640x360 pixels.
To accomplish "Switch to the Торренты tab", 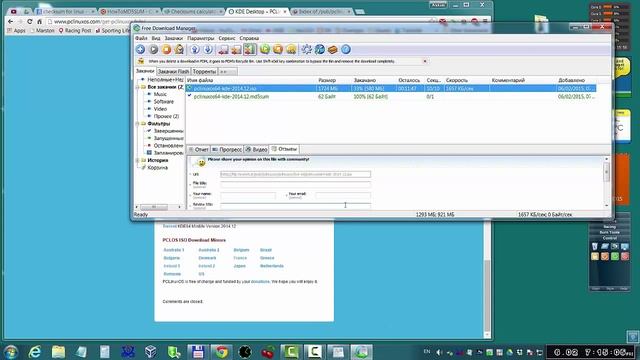I will [204, 71].
